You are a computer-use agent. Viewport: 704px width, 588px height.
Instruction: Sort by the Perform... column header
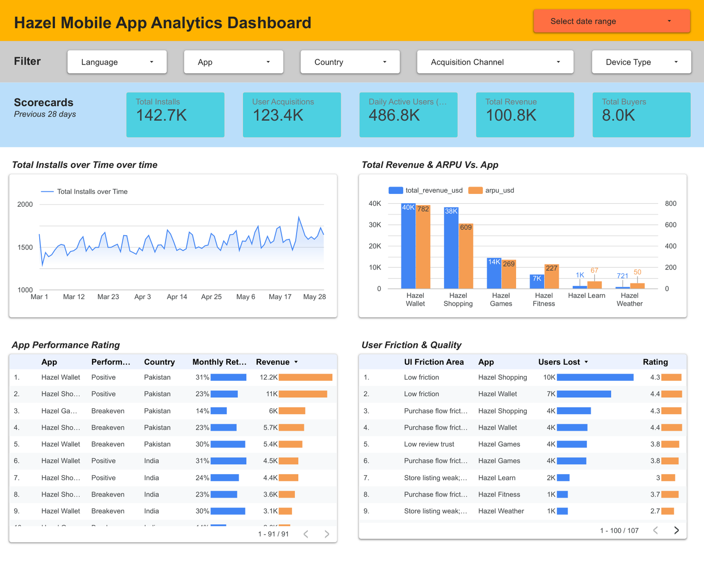pos(111,362)
